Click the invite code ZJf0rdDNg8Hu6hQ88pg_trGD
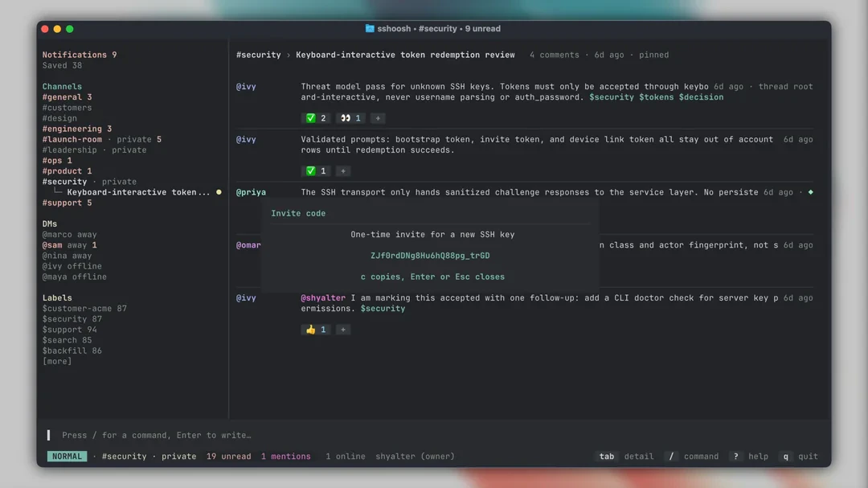Viewport: 868px width, 488px height. click(430, 256)
